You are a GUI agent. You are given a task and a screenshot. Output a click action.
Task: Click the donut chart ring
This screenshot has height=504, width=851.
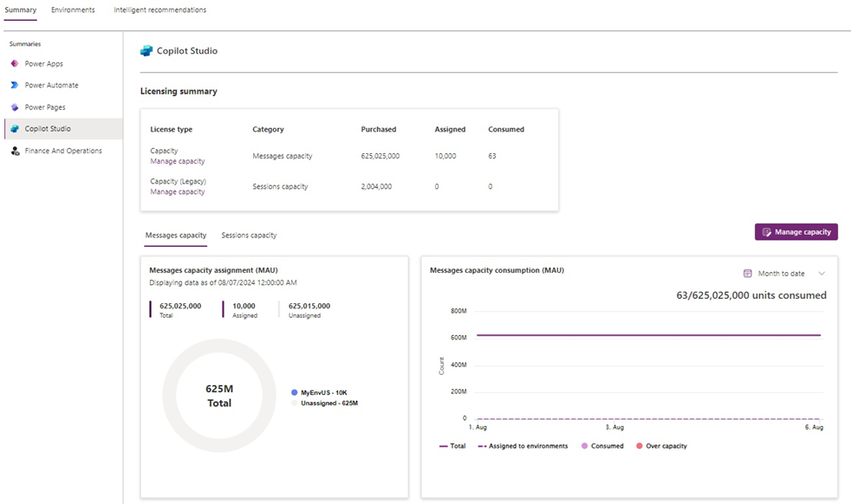[x=219, y=345]
